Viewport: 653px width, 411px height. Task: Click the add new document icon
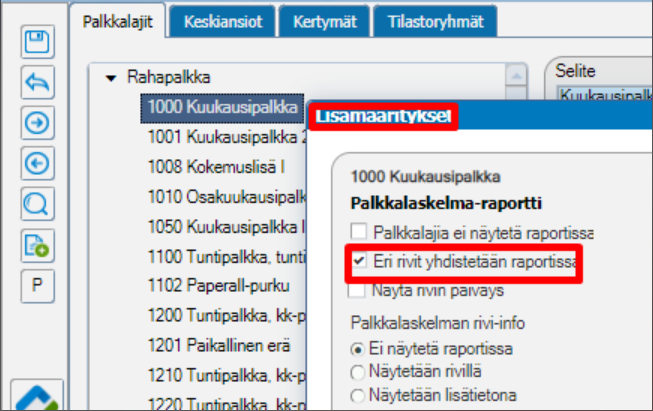click(x=37, y=246)
